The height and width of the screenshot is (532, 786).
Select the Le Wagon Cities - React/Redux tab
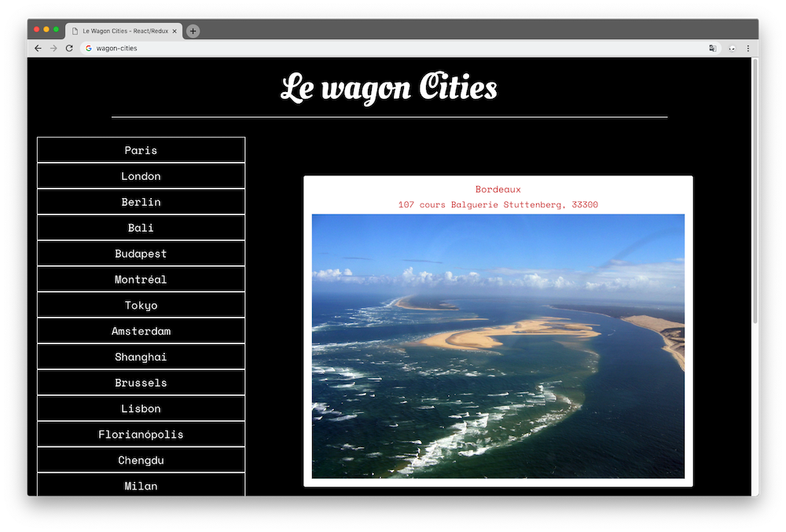[126, 31]
